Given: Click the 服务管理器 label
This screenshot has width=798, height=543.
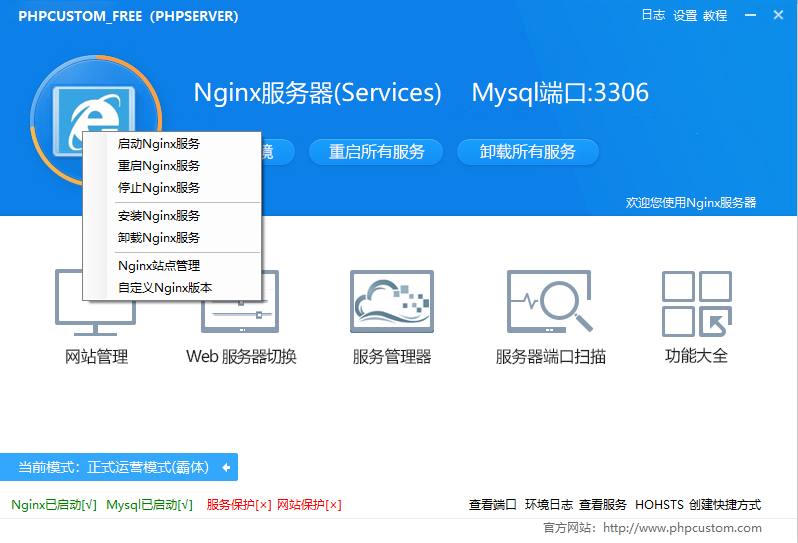Looking at the screenshot, I should 392,356.
